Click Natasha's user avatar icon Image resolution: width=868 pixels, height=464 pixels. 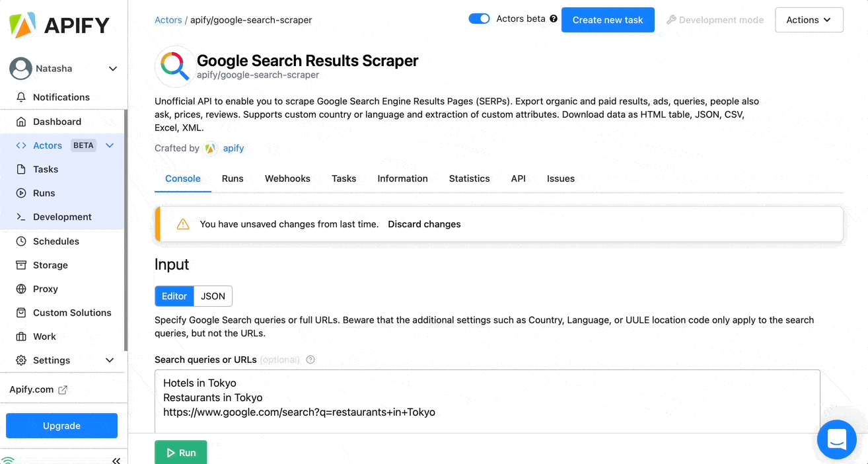coord(21,68)
